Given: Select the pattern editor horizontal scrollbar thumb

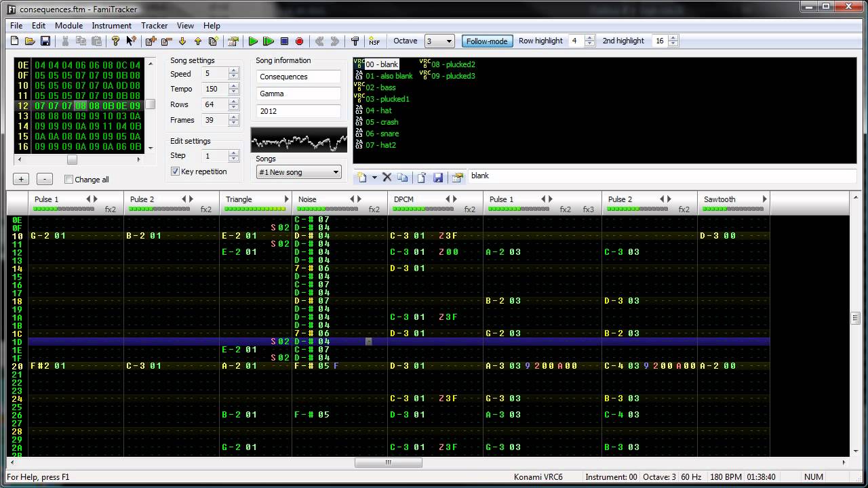Looking at the screenshot, I should (x=389, y=463).
